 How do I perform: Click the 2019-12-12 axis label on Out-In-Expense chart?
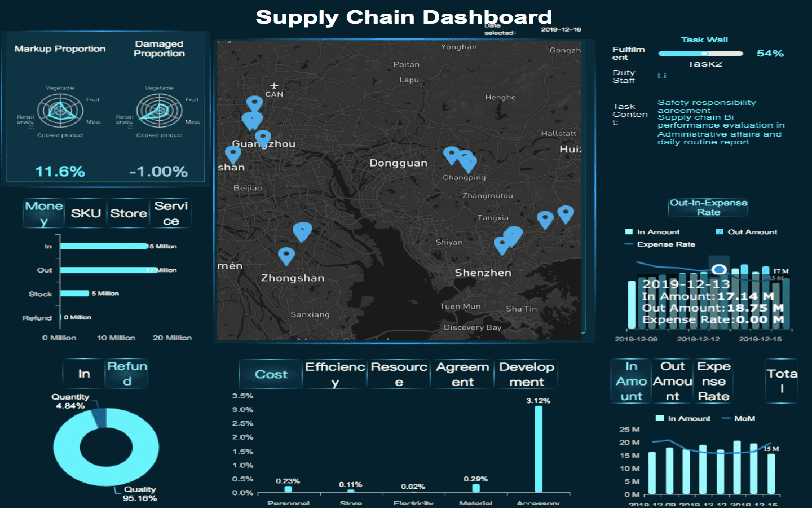point(699,339)
